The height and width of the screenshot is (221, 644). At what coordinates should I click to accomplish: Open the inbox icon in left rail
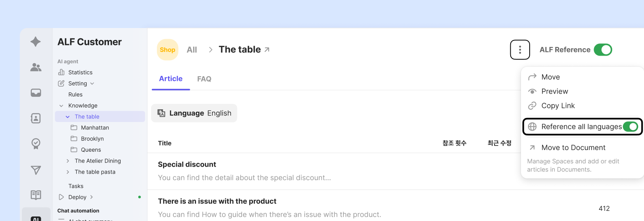[36, 93]
